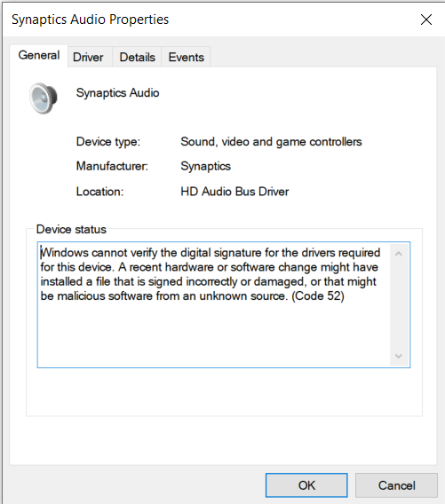
Task: Click the Device type value text
Action: [271, 142]
